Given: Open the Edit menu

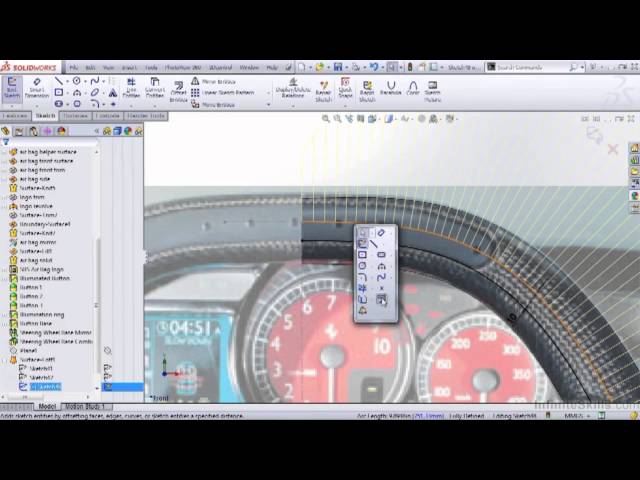Looking at the screenshot, I should coord(90,67).
